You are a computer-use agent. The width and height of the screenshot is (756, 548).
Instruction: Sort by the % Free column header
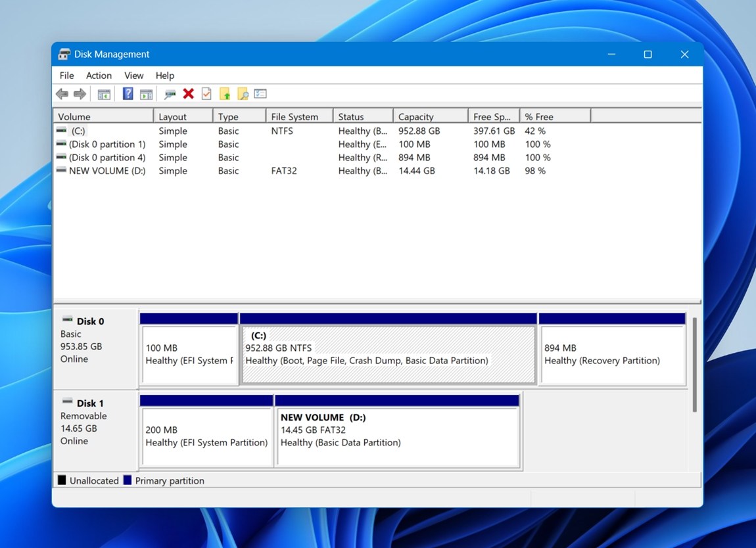[x=555, y=117]
